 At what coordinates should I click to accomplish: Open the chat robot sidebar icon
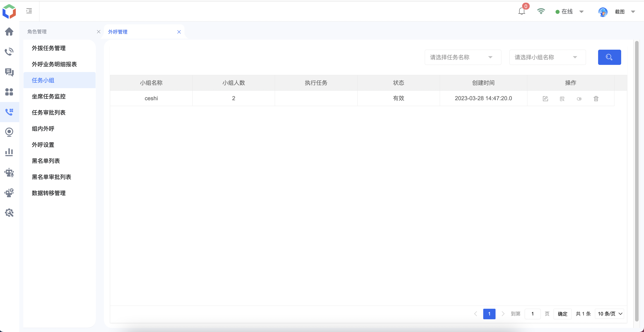(x=9, y=193)
